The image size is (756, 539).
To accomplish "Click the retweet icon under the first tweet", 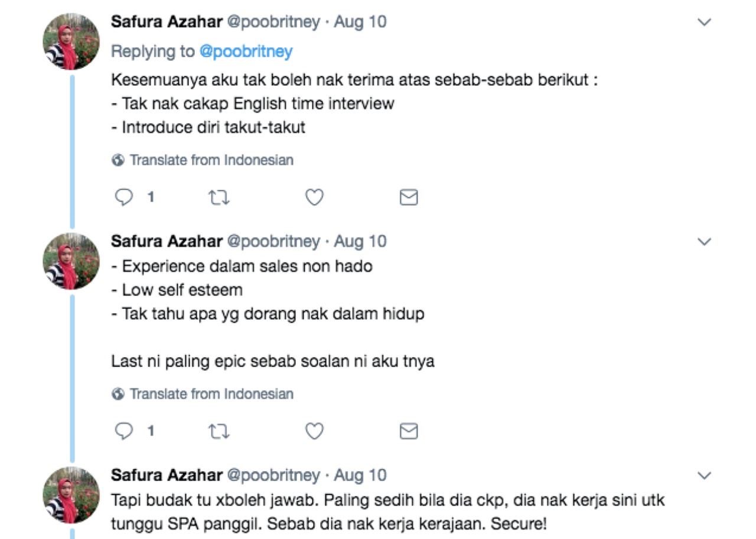I will 219,197.
